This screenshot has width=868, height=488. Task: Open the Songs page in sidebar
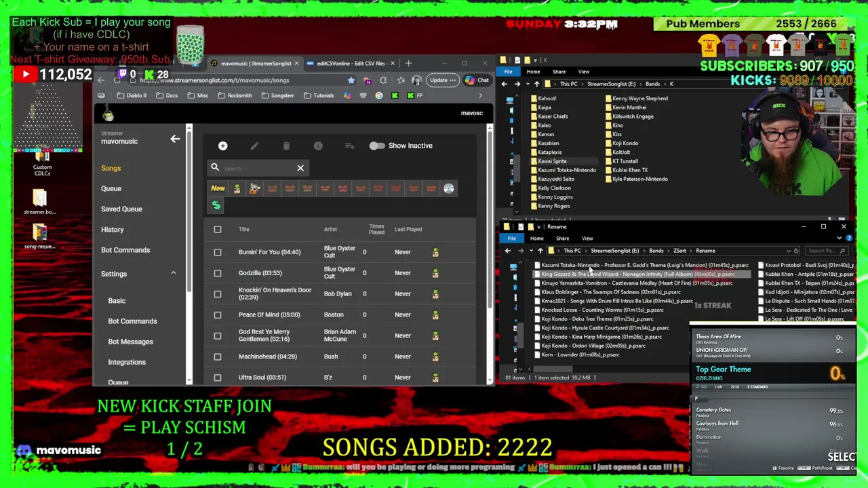(x=111, y=168)
